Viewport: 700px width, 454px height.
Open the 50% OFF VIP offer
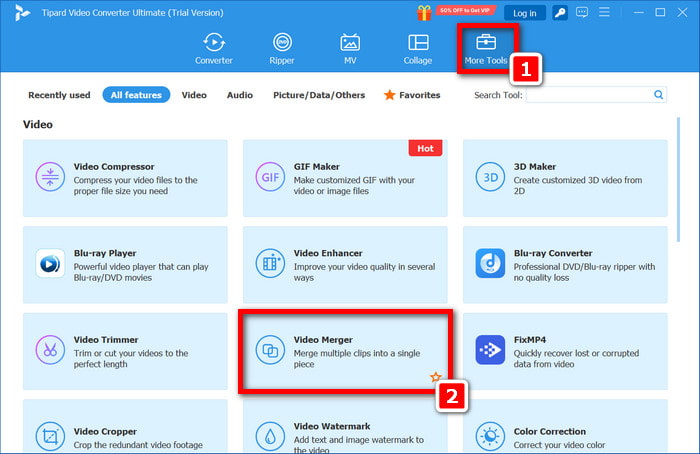click(x=465, y=10)
